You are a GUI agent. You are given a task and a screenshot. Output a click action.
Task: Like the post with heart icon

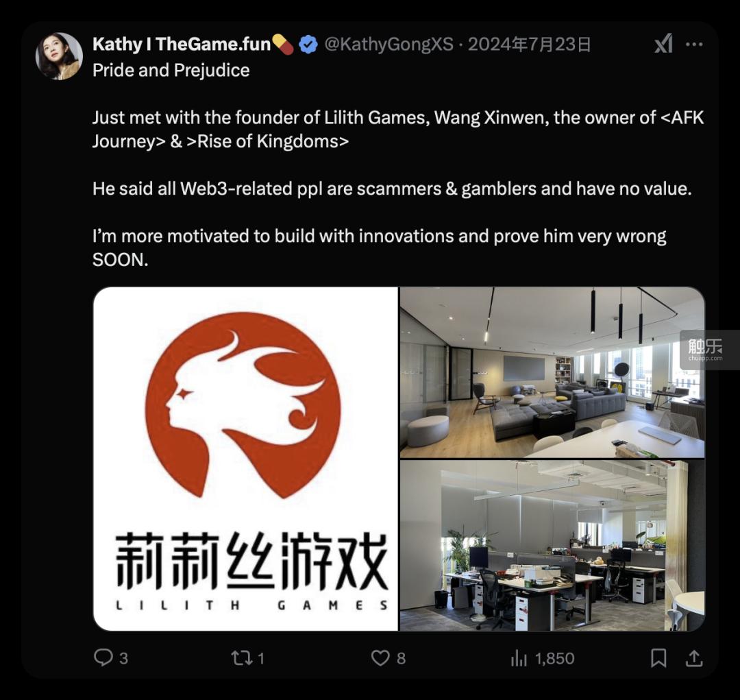point(380,658)
